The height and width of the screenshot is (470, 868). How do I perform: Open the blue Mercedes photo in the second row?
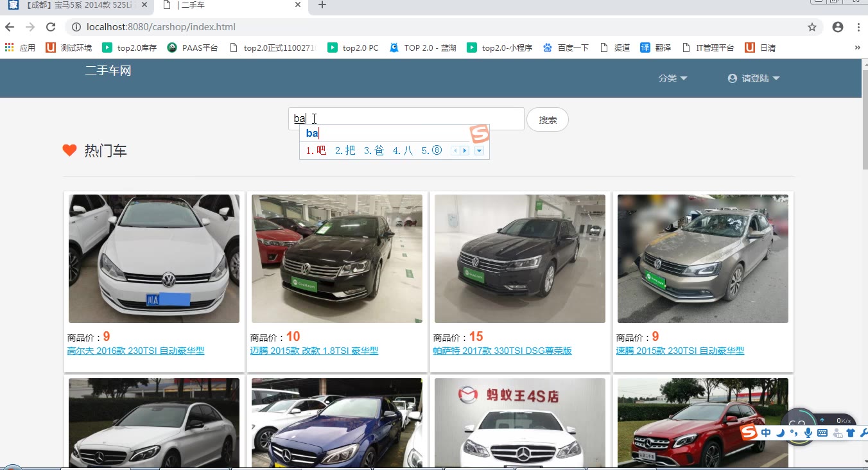click(x=337, y=422)
